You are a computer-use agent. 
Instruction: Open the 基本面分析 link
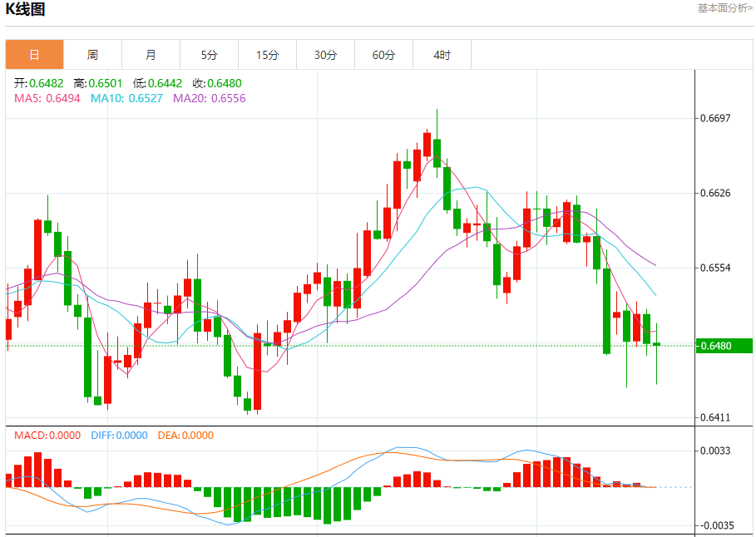(724, 8)
